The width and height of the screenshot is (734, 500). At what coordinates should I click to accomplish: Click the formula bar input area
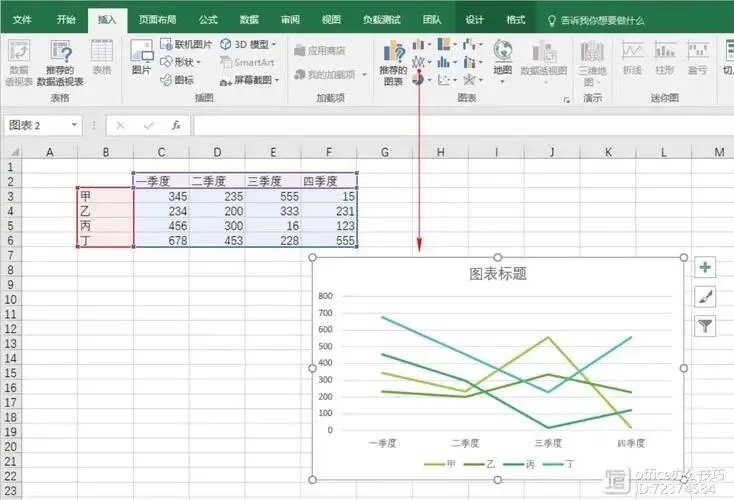click(x=463, y=125)
